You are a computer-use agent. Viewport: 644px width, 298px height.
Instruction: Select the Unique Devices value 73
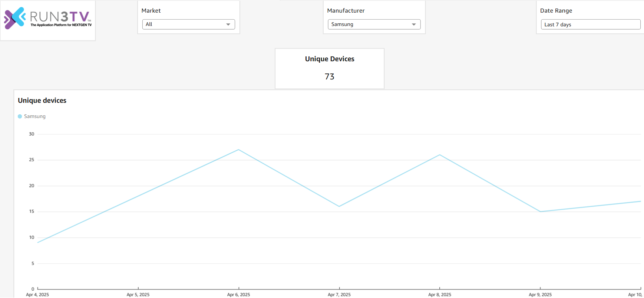(329, 76)
